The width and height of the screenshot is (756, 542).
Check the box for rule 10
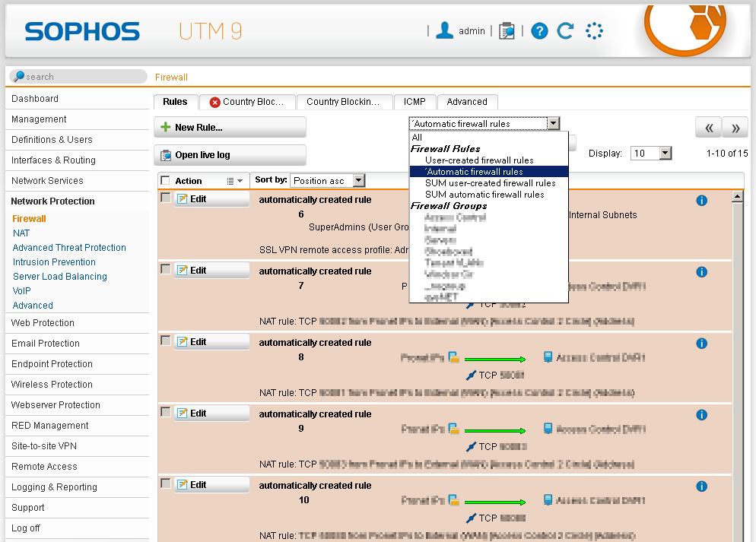click(165, 483)
